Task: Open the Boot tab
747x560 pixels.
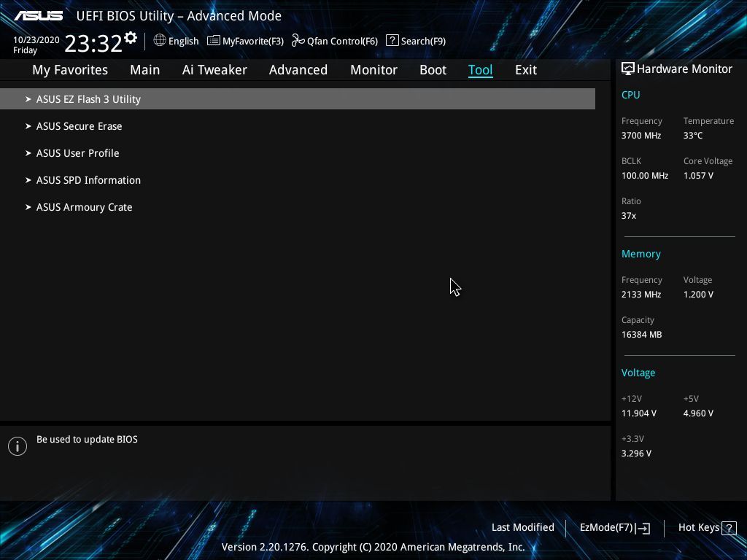Action: (433, 70)
